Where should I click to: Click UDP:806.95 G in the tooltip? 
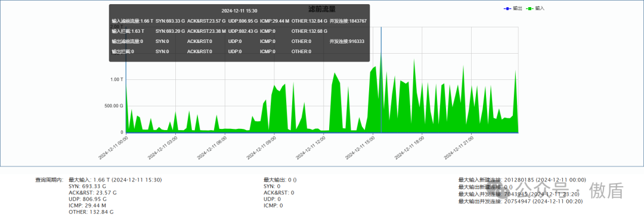click(243, 21)
